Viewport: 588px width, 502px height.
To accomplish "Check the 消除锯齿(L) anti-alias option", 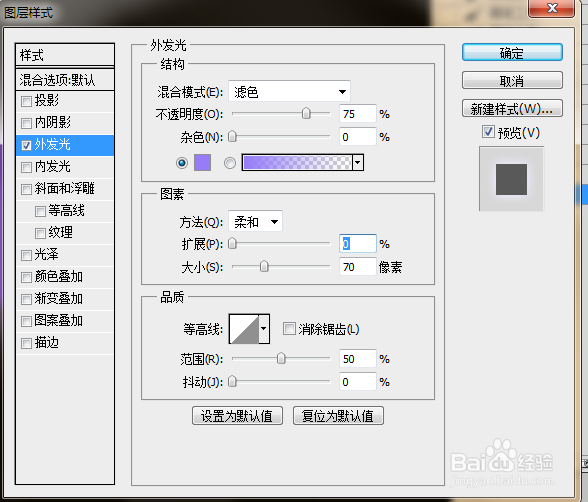I will pos(289,328).
